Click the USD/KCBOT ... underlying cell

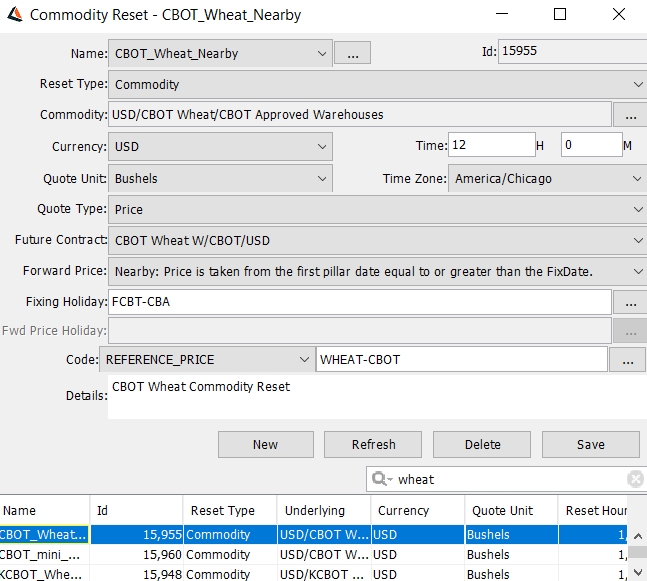(324, 574)
